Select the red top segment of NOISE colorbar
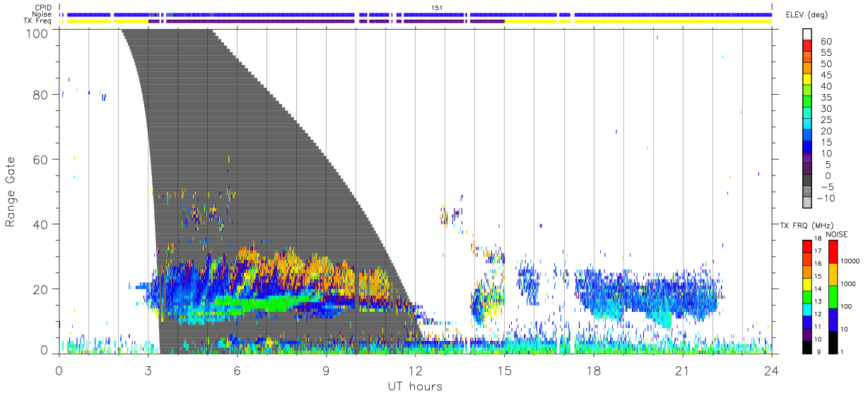Viewport: 868px width, 401px height. [833, 252]
